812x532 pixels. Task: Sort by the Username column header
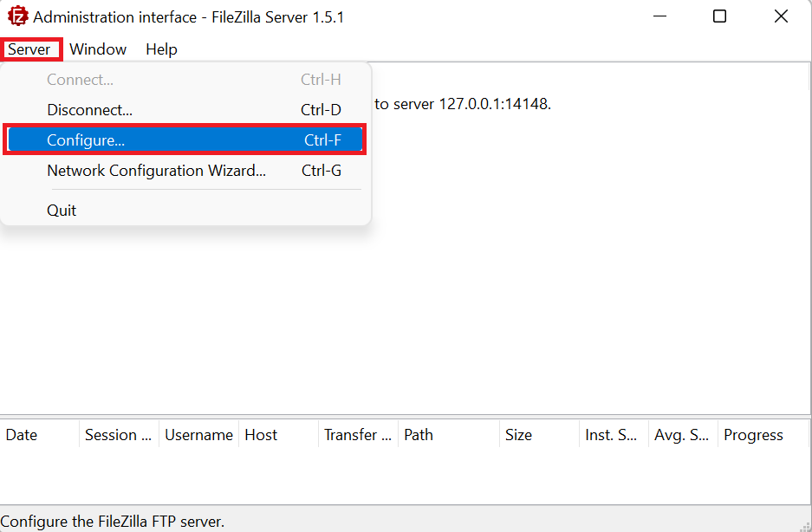click(x=198, y=435)
